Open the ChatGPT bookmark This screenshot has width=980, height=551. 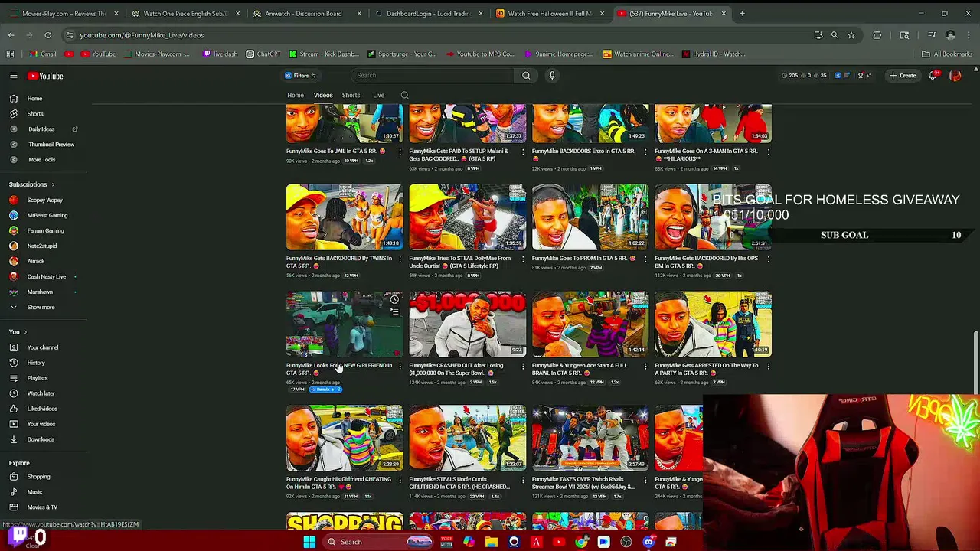pos(263,54)
